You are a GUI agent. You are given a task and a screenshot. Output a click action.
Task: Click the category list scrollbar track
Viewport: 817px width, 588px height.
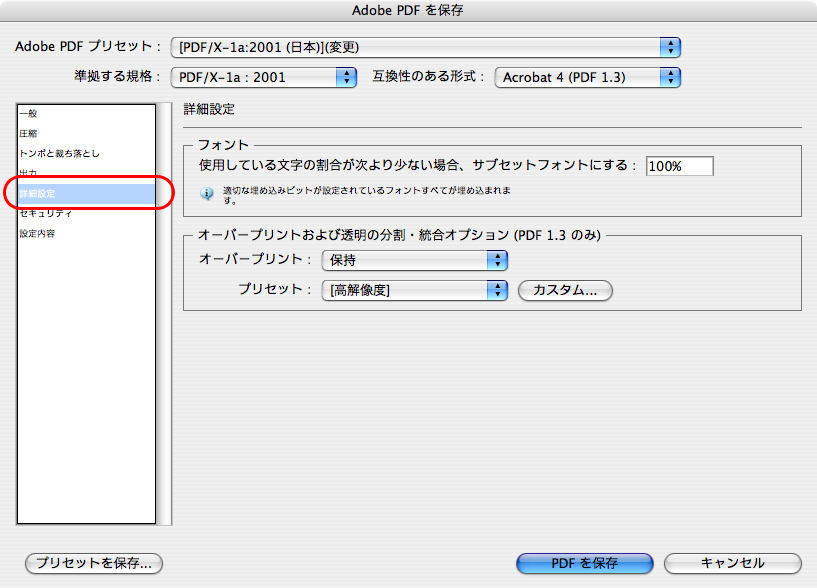pos(165,313)
